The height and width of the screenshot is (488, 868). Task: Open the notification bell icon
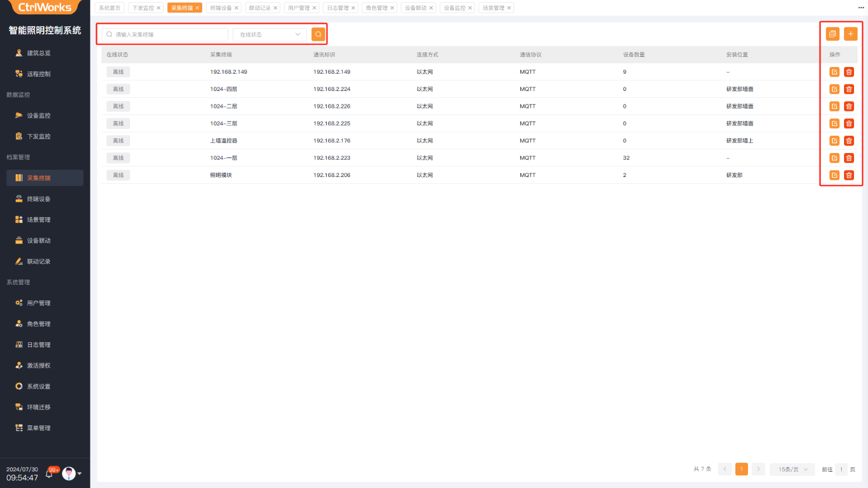click(x=50, y=474)
